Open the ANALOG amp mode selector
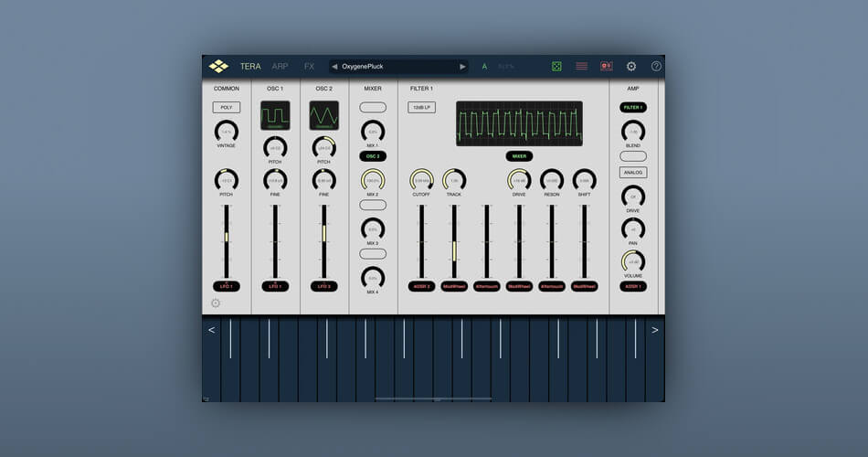868x457 pixels. click(x=633, y=172)
